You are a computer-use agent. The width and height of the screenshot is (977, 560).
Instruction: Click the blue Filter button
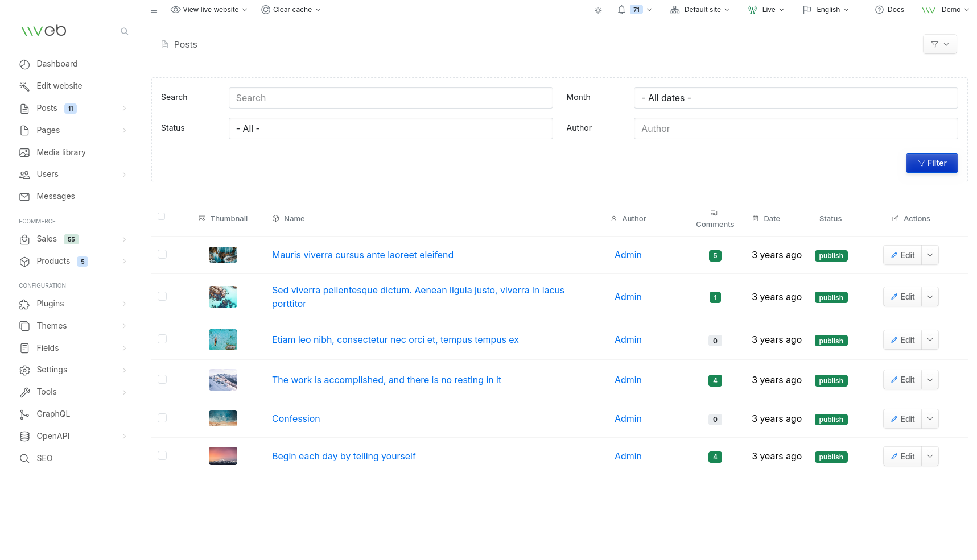click(931, 163)
